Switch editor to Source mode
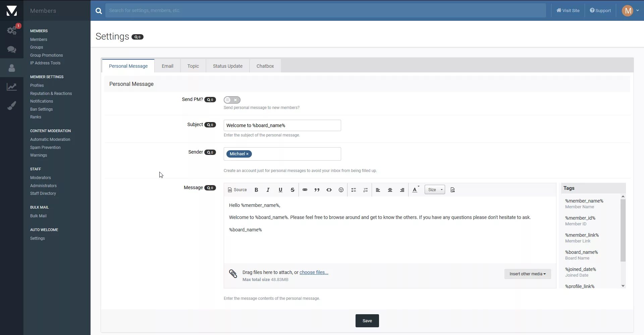 tap(237, 190)
